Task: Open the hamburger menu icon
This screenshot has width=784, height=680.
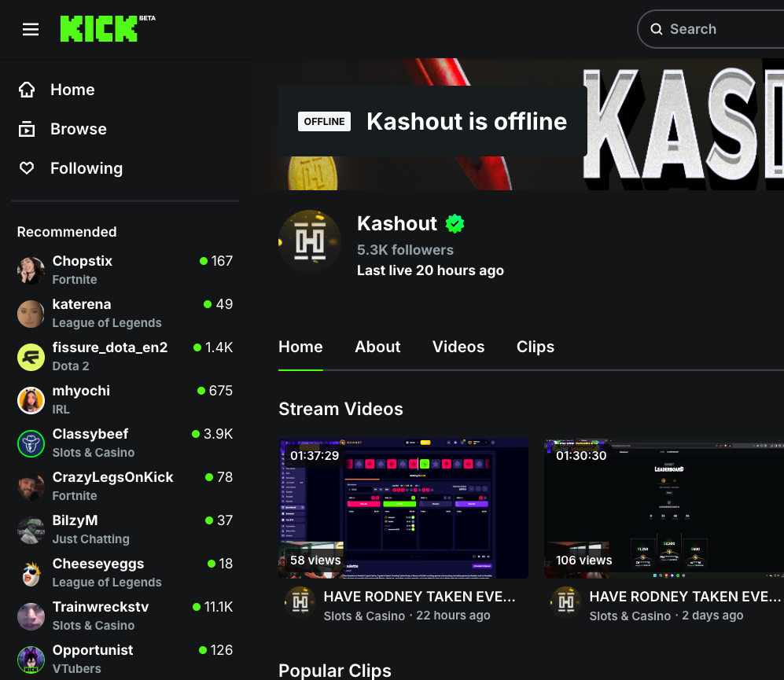Action: pyautogui.click(x=31, y=30)
